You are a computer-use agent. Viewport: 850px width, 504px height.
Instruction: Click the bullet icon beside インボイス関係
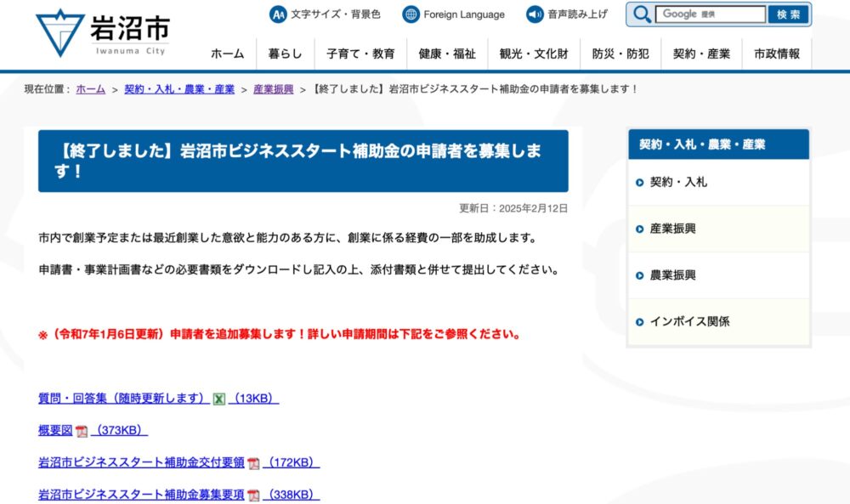[640, 322]
